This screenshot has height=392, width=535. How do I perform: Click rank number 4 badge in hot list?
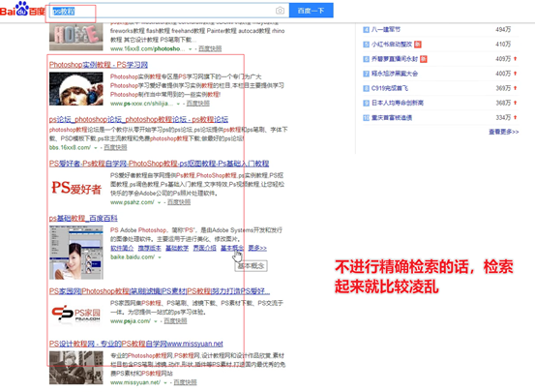click(366, 30)
